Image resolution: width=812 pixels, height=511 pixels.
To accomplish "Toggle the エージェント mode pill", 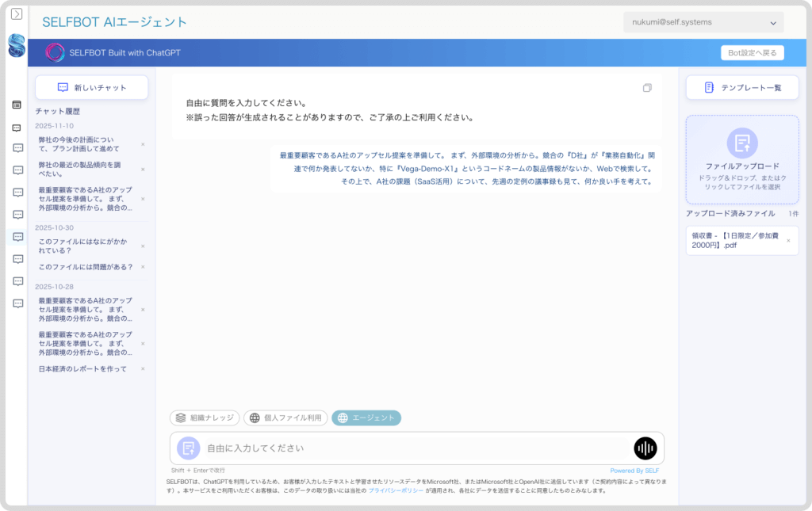I will pyautogui.click(x=366, y=418).
